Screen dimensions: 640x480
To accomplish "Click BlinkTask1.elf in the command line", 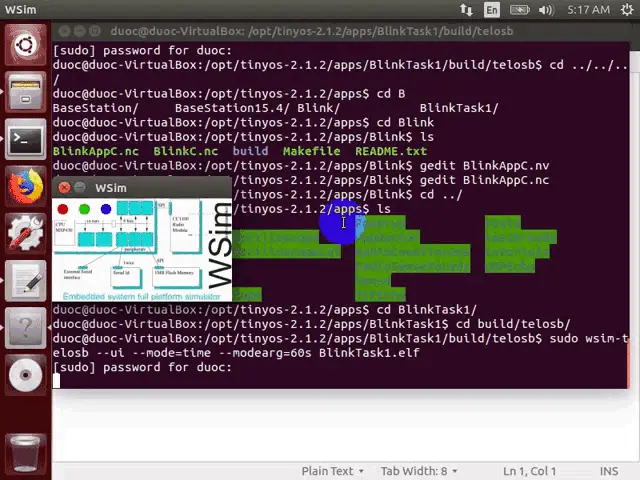I will coord(369,353).
